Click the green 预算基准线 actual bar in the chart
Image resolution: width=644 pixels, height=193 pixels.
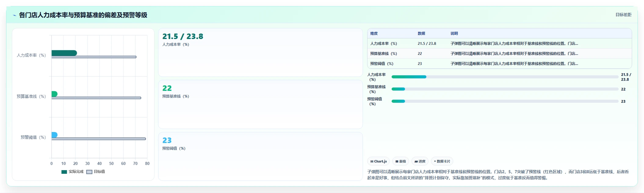tap(54, 94)
